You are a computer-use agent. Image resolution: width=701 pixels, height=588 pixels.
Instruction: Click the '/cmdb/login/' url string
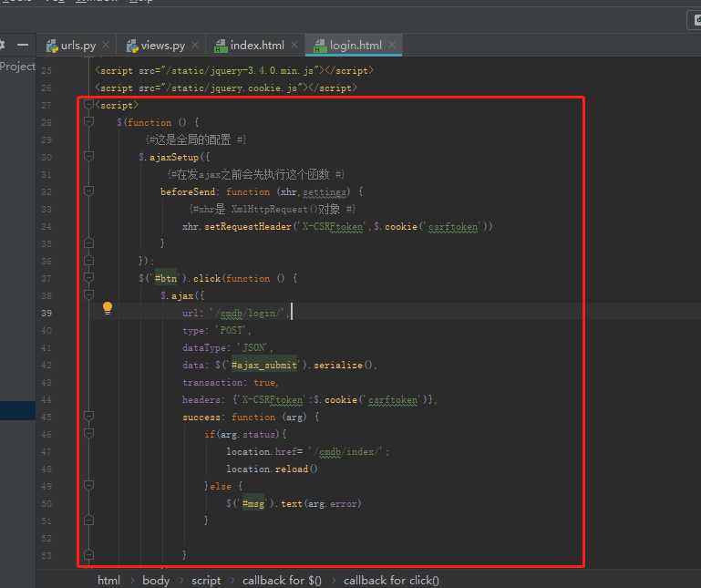tap(248, 314)
